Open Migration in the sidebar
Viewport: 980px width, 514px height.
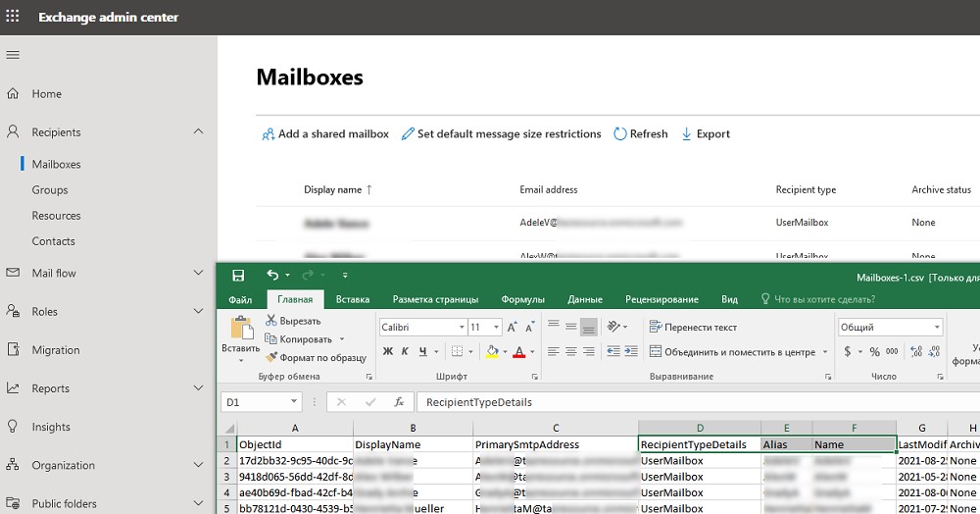(56, 350)
